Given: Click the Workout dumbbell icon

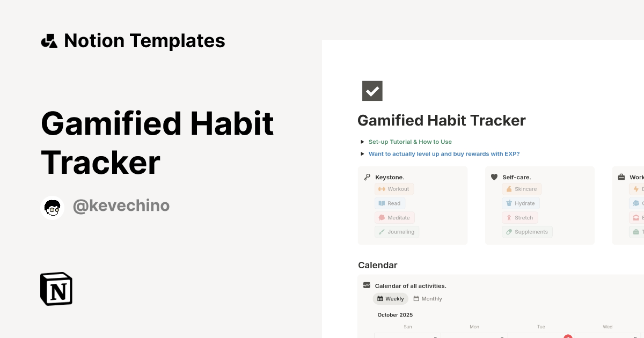Looking at the screenshot, I should pos(382,189).
